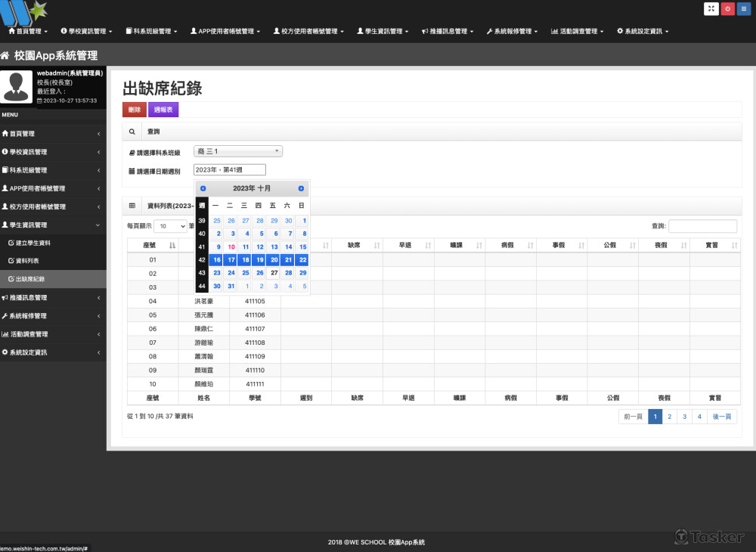Click the 查詢 search input field
The width and height of the screenshot is (756, 552).
click(702, 226)
